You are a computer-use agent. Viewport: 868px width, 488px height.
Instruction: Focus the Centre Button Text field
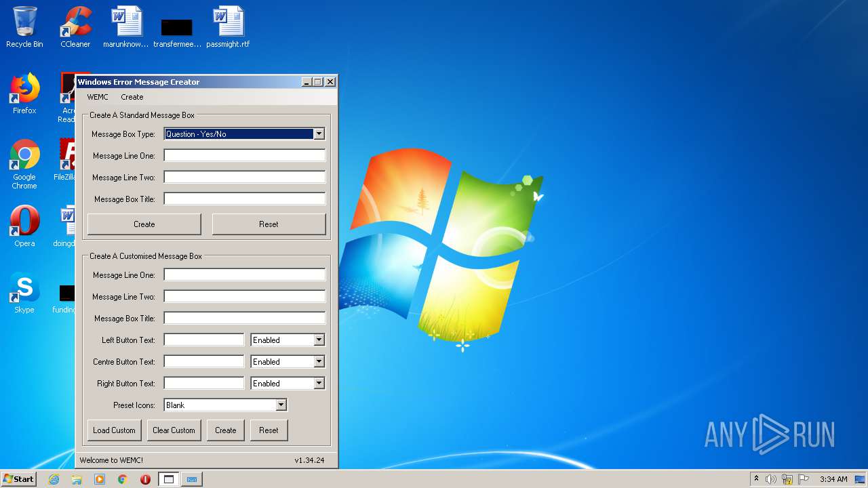203,362
